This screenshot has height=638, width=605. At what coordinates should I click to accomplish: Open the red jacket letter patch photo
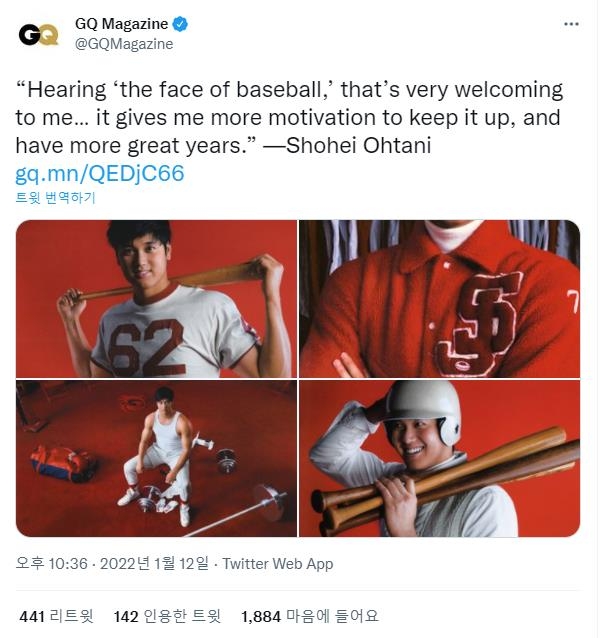tap(439, 298)
